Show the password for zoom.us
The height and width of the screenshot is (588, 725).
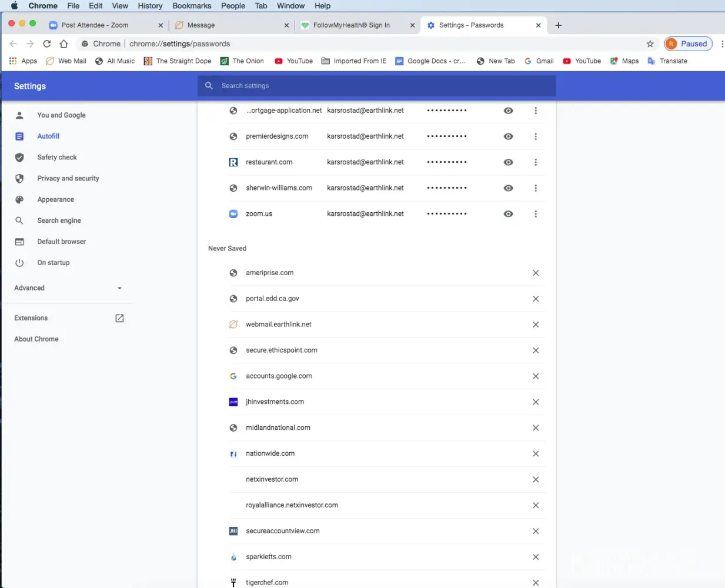pyautogui.click(x=508, y=214)
